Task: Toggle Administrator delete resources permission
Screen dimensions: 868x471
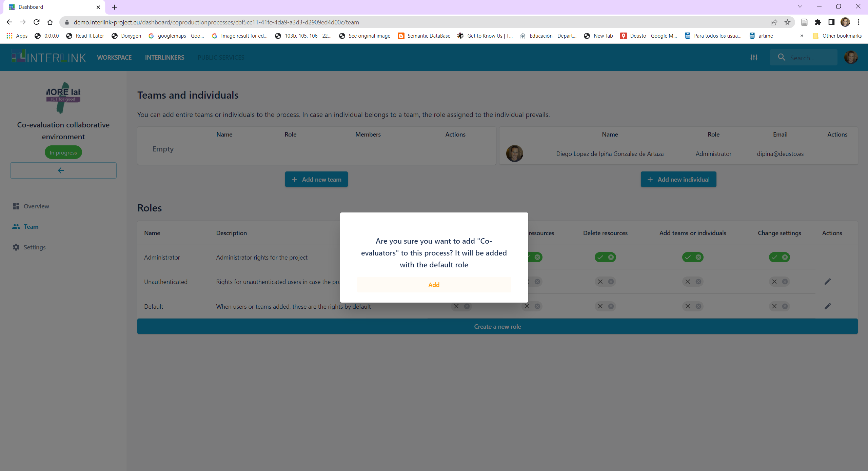Action: tap(605, 257)
